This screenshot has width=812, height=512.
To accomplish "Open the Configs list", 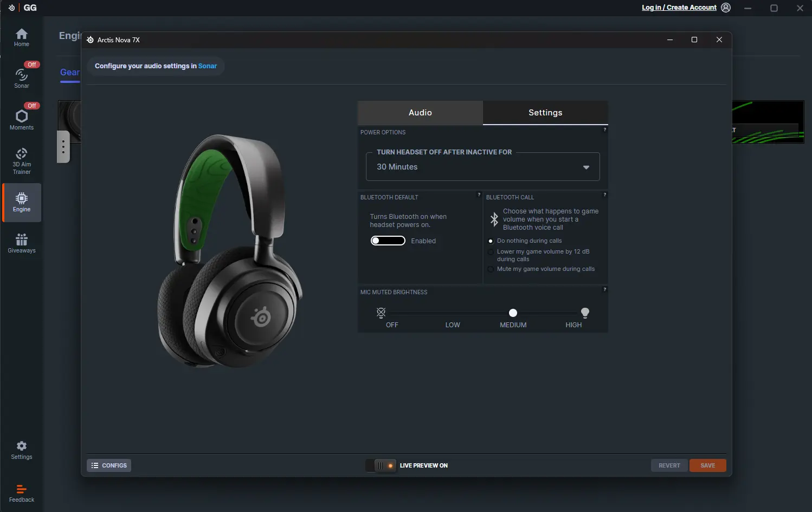I will (x=109, y=465).
